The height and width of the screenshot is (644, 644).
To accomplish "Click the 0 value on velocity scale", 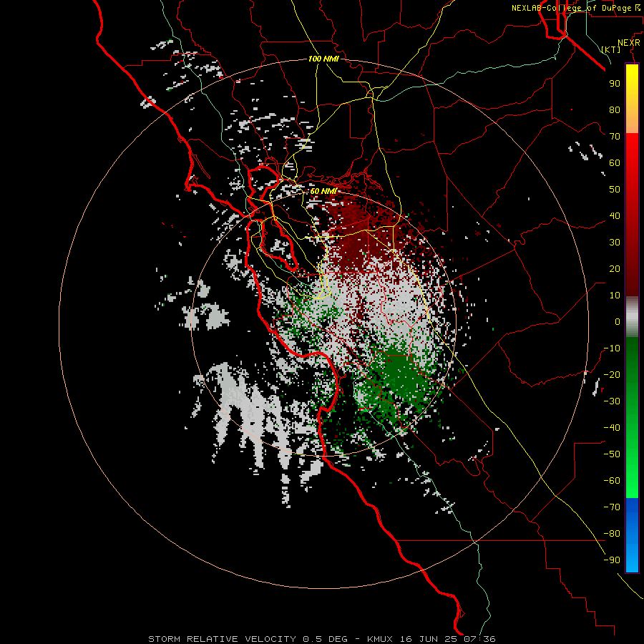I will pyautogui.click(x=618, y=322).
